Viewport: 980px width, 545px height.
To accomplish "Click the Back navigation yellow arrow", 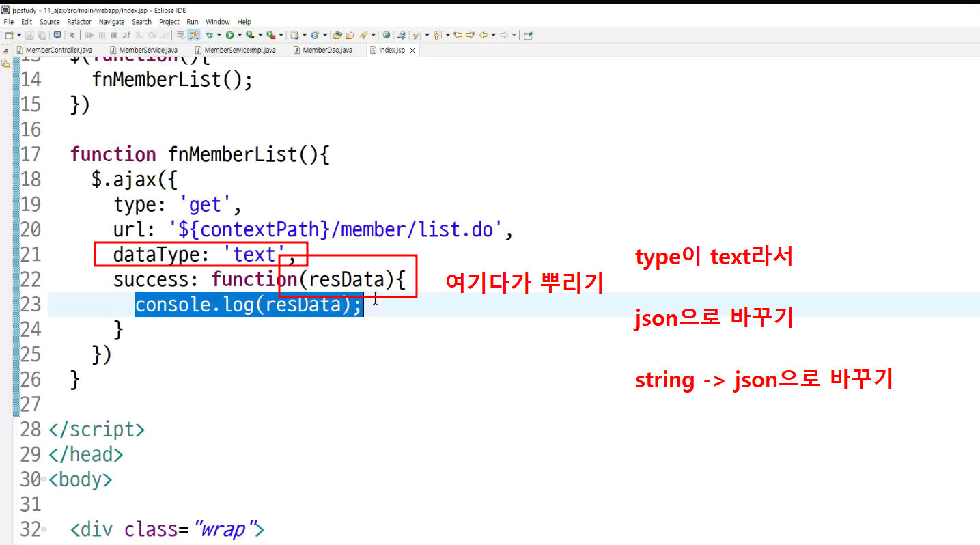I will pos(483,36).
